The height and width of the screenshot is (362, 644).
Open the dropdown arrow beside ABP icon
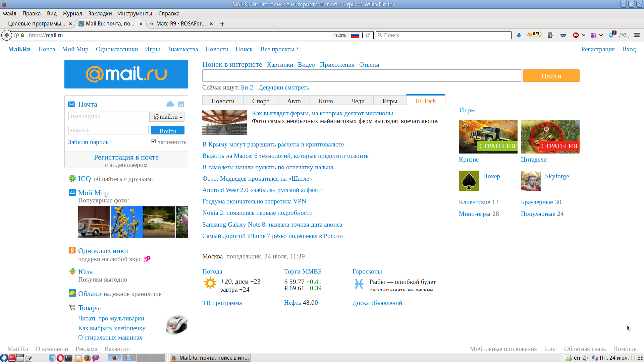pyautogui.click(x=584, y=35)
